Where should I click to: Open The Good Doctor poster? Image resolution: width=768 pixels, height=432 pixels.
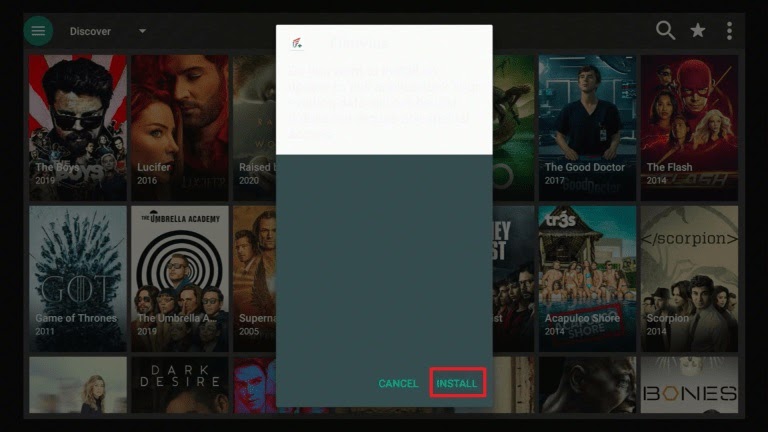(587, 127)
